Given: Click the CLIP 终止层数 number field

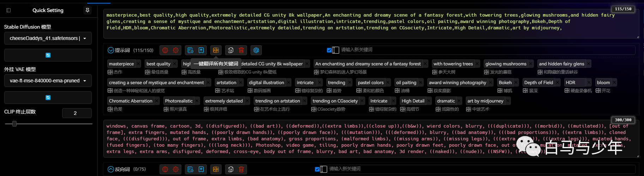Looking at the screenshot, I should pyautogui.click(x=77, y=113).
